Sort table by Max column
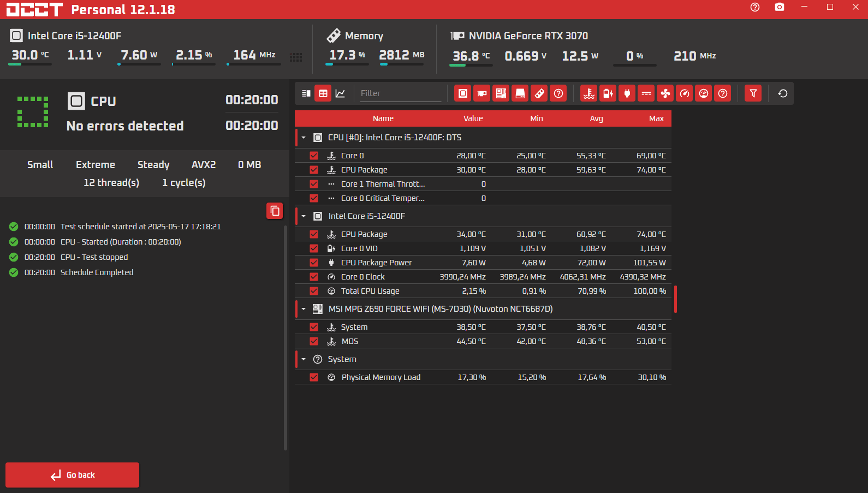This screenshot has height=493, width=868. click(x=657, y=118)
